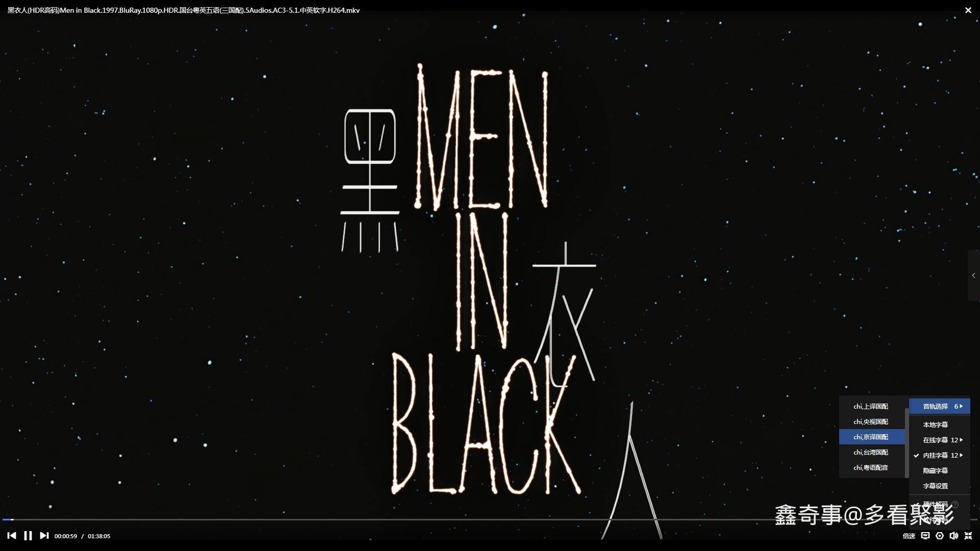Open the TV cast screen icon
Image resolution: width=980 pixels, height=551 pixels.
click(925, 536)
